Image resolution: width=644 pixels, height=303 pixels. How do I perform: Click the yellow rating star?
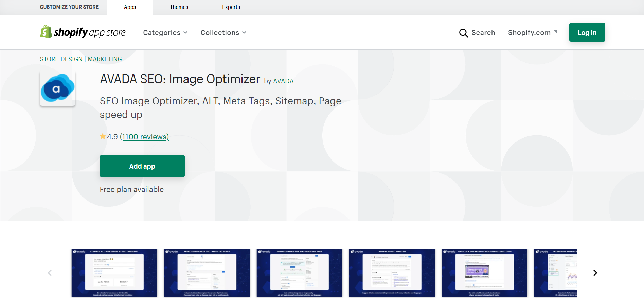click(x=103, y=137)
